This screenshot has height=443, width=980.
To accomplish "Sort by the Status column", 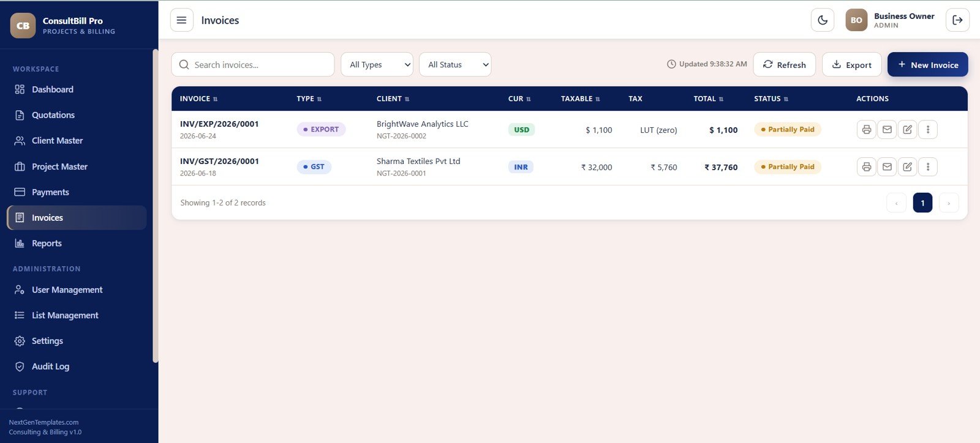I will 771,99.
